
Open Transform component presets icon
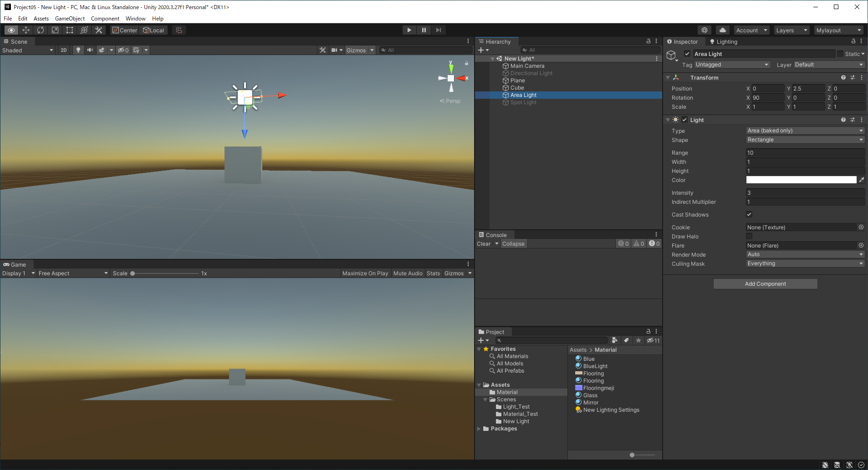point(853,77)
